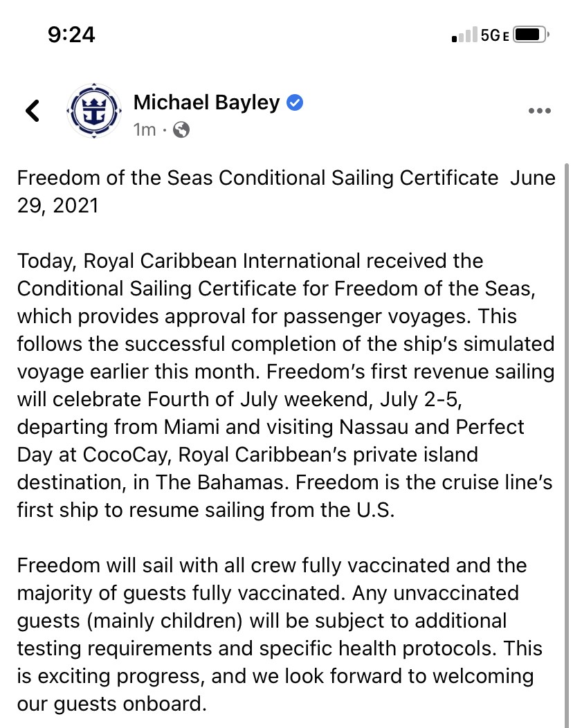573x728 pixels.
Task: Tap the 5GE network indicator
Action: click(x=495, y=35)
